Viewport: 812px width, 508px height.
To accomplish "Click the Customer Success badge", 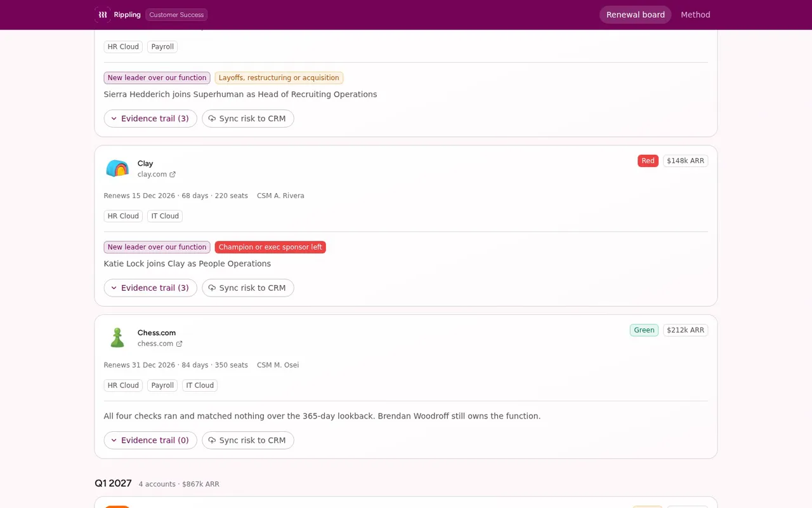I will 176,15.
